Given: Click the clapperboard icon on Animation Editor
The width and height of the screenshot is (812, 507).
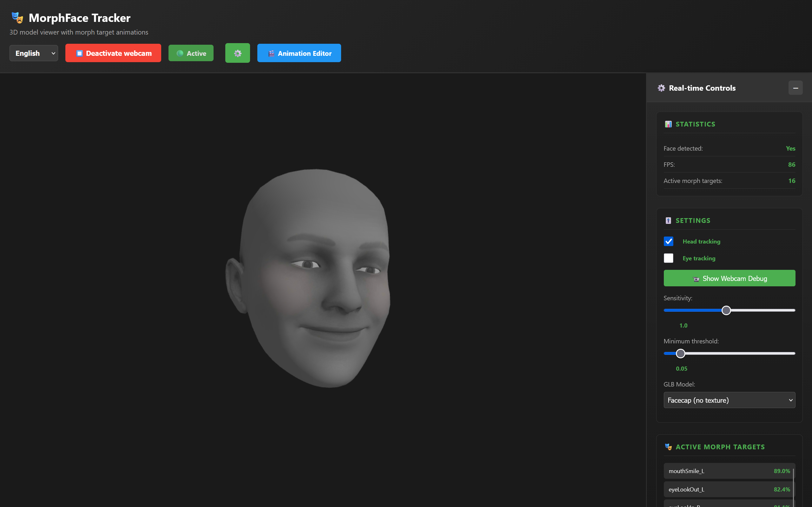Looking at the screenshot, I should pyautogui.click(x=271, y=53).
